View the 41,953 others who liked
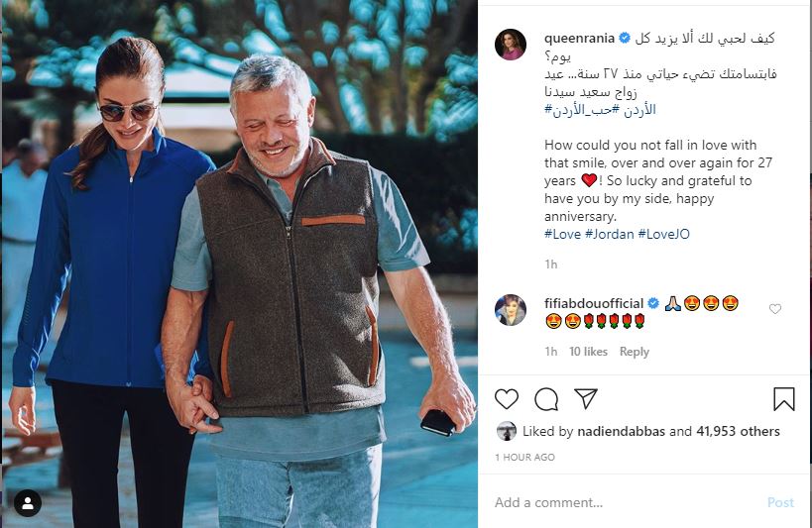Image resolution: width=812 pixels, height=528 pixels. tap(738, 431)
